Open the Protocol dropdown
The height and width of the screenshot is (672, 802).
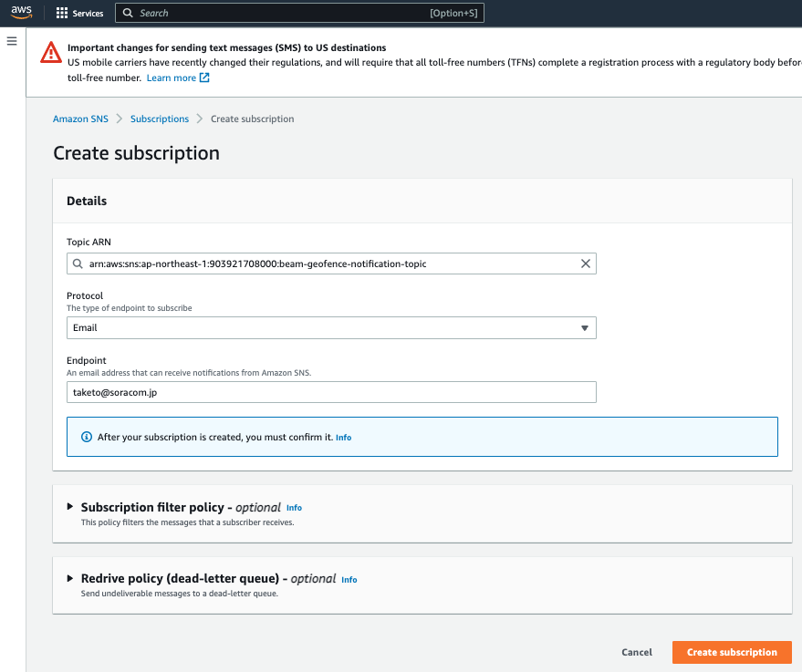click(x=584, y=327)
